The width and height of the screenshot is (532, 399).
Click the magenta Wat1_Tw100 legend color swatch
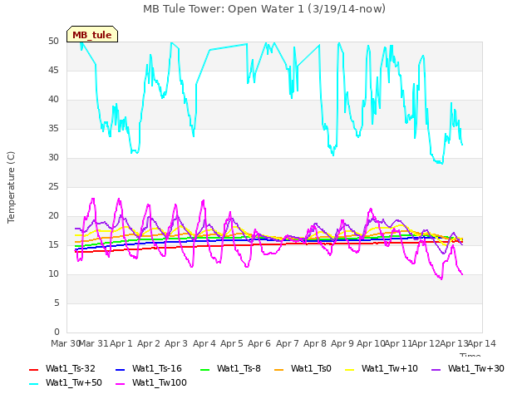tap(121, 384)
